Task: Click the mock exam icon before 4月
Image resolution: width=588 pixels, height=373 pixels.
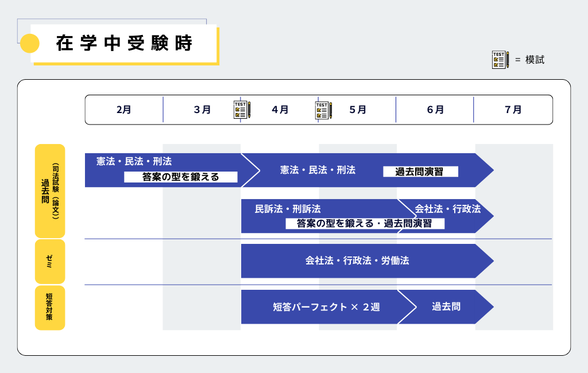Action: 242,110
